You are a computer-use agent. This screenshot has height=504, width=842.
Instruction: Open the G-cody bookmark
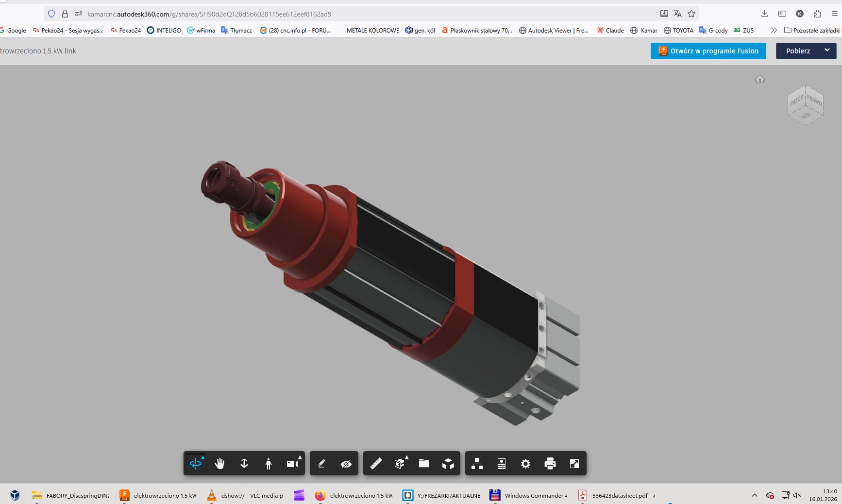click(x=713, y=30)
